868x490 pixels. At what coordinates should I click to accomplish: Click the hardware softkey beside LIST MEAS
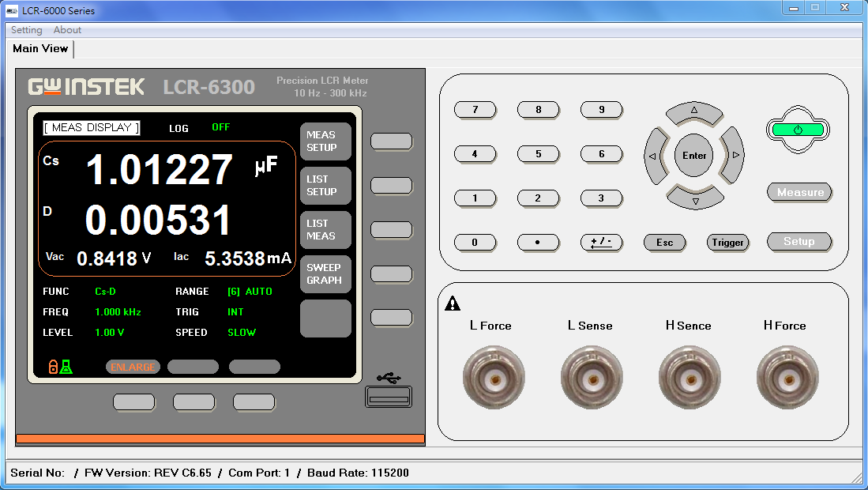click(392, 230)
